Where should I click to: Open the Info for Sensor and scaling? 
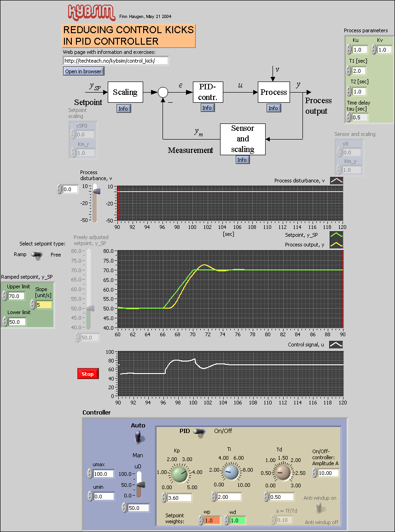(243, 159)
